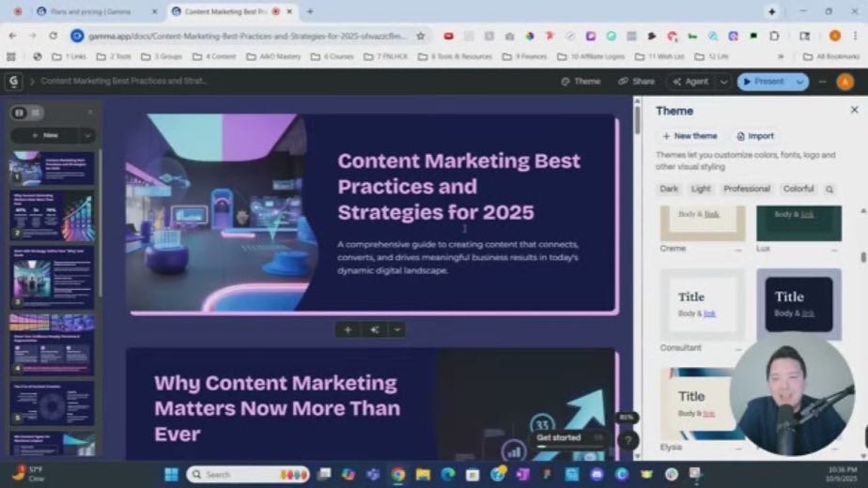Search themes with magnifier icon
The image size is (868, 488).
(829, 190)
